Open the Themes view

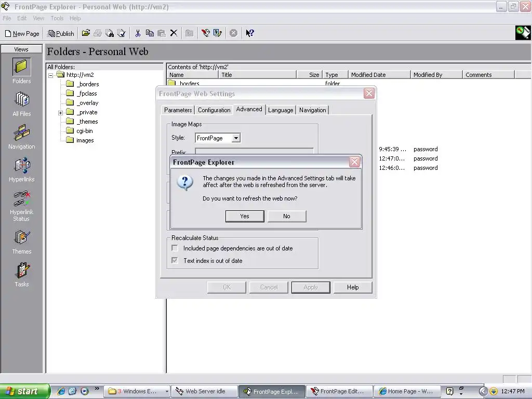tap(21, 242)
